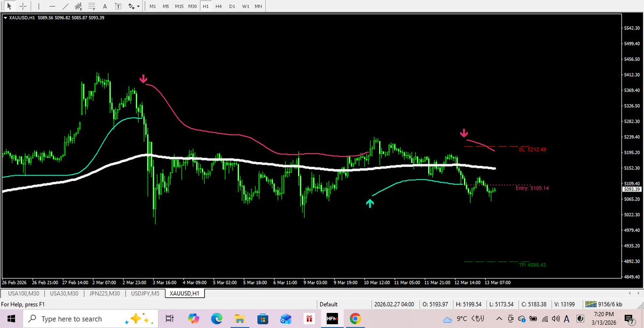Screen dimensions: 644x328
Task: Open the USA30,M30 chart tab
Action: coord(64,294)
